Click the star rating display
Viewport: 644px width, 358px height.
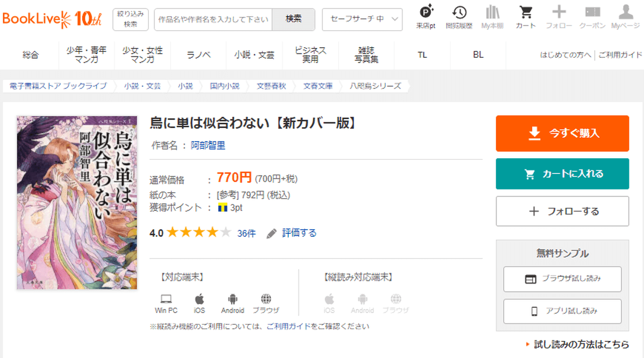click(x=199, y=233)
